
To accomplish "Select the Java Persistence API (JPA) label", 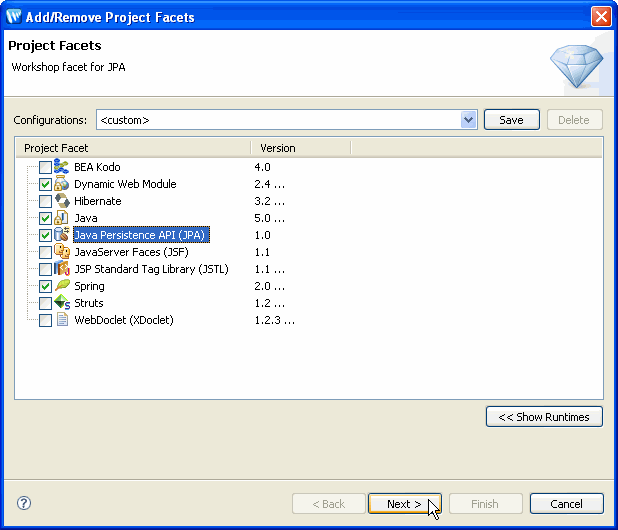I will 141,235.
